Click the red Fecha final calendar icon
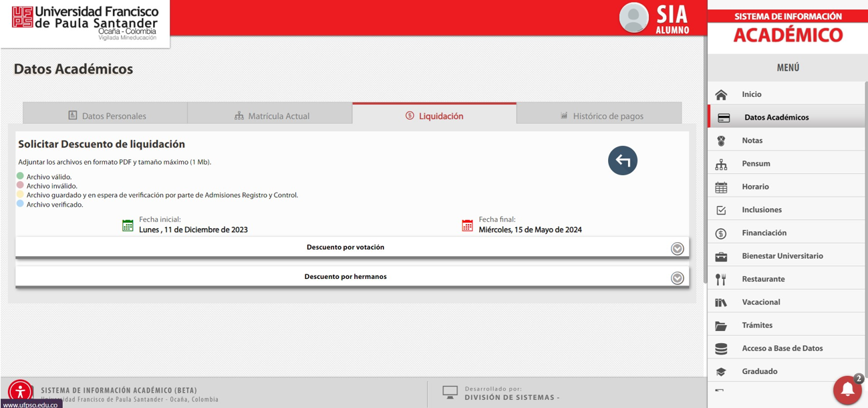Image resolution: width=868 pixels, height=408 pixels. (x=467, y=225)
